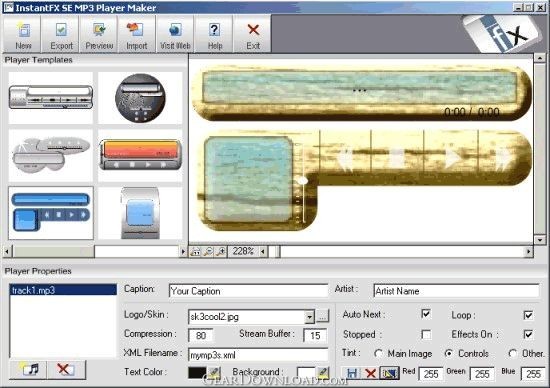The width and height of the screenshot is (550, 388).
Task: Launch the Preview toolbar button
Action: tap(99, 34)
